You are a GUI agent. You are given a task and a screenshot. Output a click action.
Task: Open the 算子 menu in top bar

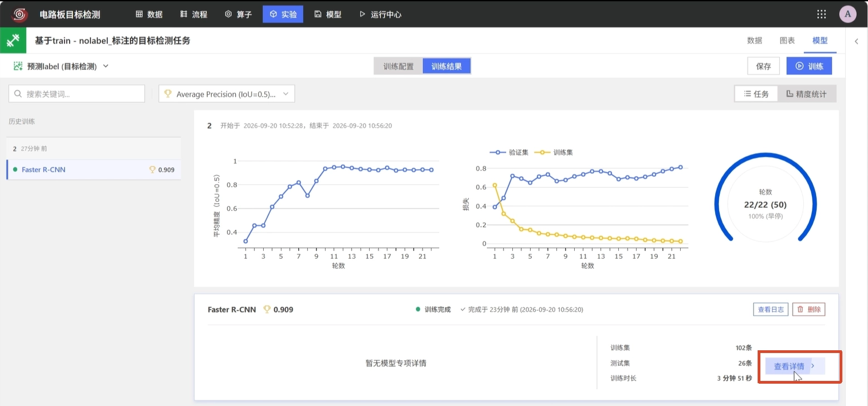coord(238,14)
